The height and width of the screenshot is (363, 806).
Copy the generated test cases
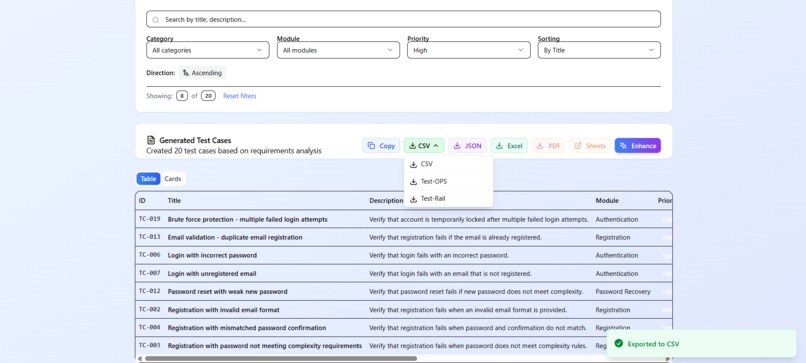381,146
